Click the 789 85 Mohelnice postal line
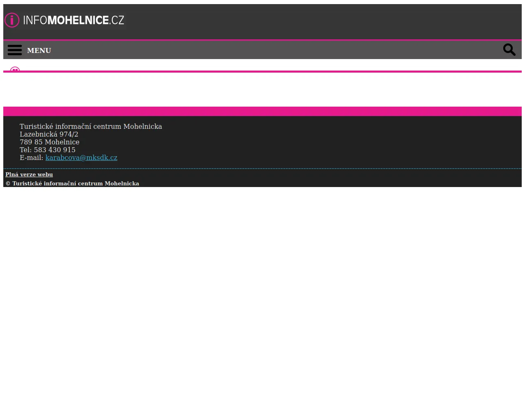Viewport: 525px width, 420px height. pyautogui.click(x=49, y=142)
